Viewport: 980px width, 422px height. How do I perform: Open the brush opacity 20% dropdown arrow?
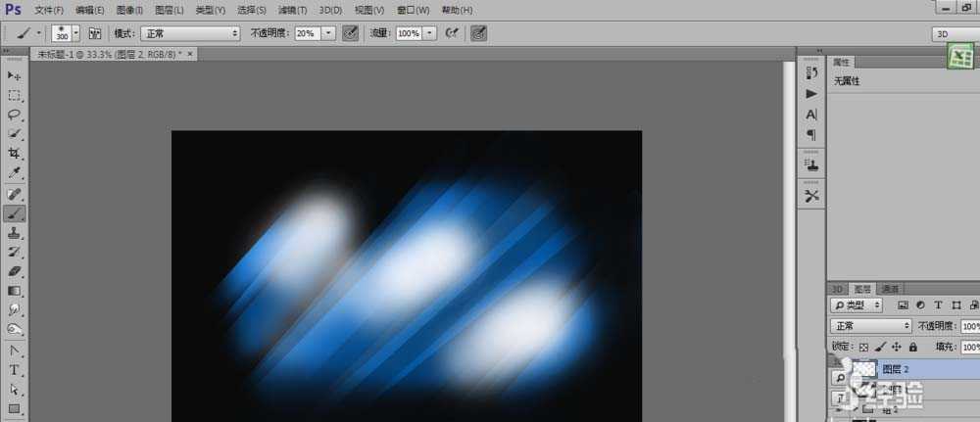pyautogui.click(x=327, y=32)
